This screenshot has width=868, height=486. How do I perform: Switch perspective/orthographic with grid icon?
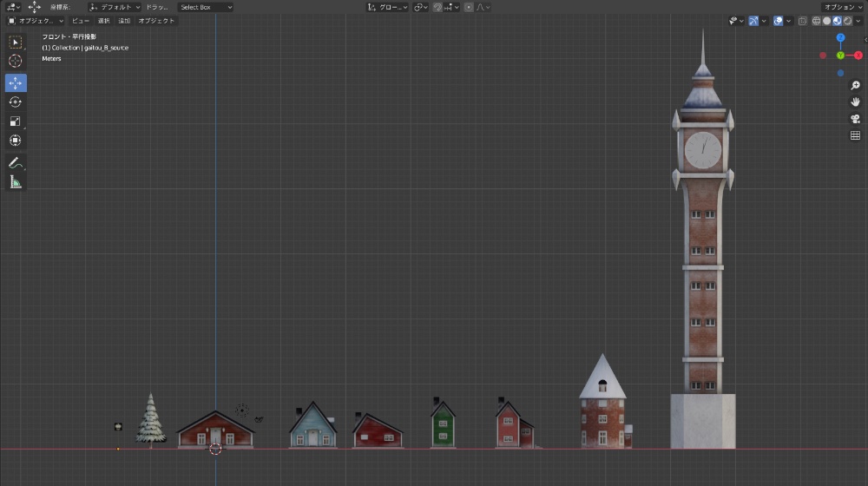855,135
